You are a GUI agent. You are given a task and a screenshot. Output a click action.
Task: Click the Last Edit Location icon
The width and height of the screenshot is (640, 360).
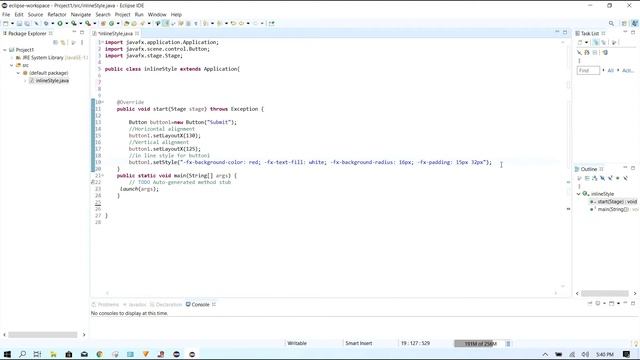(x=233, y=23)
